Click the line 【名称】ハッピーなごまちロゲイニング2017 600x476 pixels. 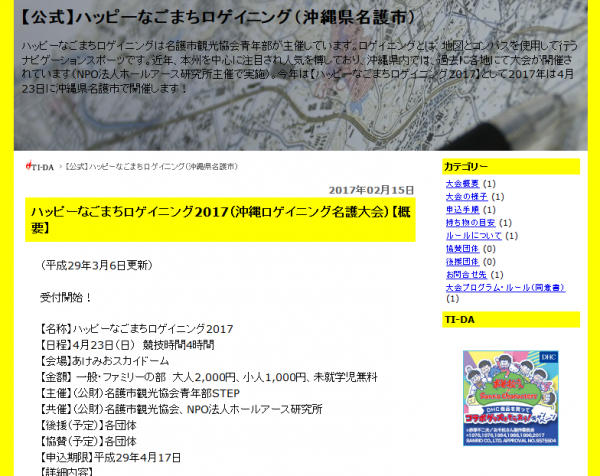[137, 329]
